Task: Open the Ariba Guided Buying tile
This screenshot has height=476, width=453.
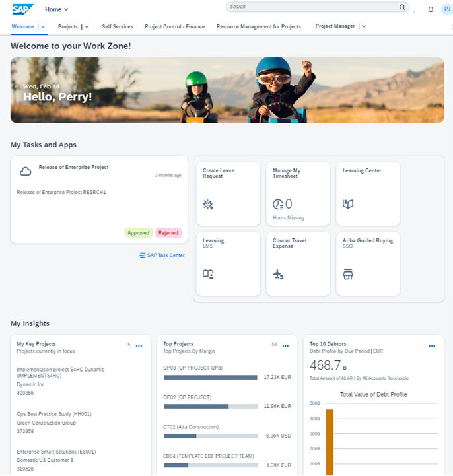Action: (368, 264)
